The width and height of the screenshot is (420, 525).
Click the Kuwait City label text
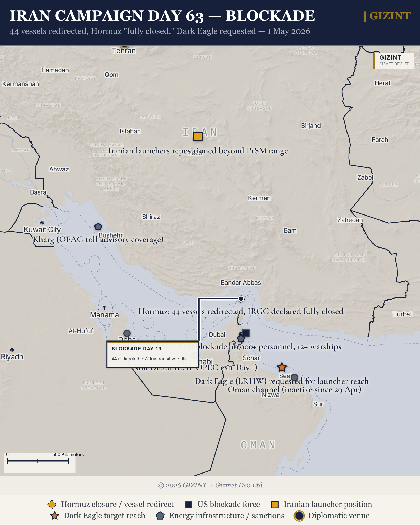point(42,230)
